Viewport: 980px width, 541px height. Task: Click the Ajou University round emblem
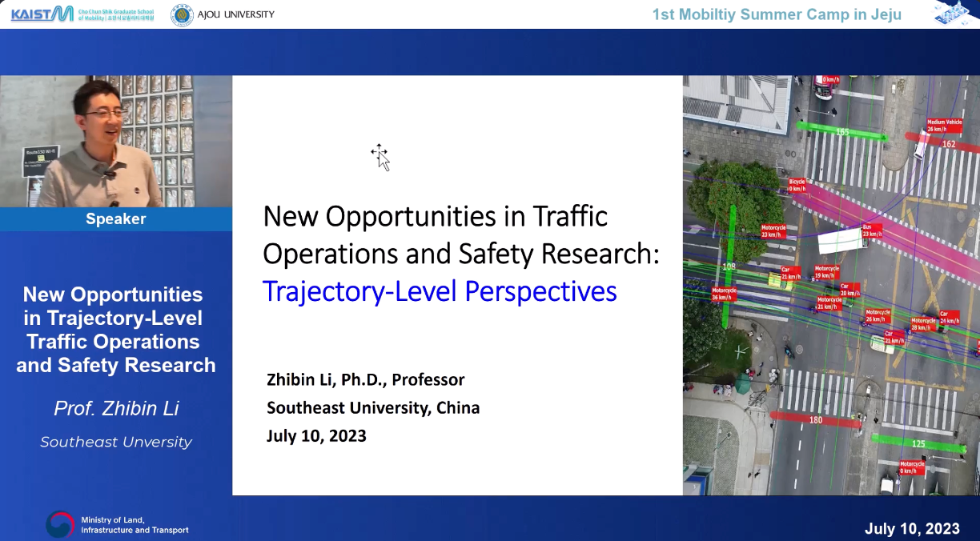click(182, 14)
